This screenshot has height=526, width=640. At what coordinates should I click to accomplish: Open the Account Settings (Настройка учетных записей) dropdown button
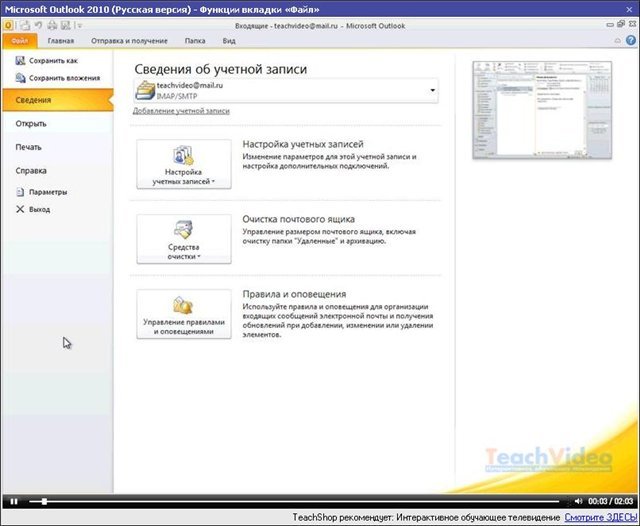click(184, 165)
